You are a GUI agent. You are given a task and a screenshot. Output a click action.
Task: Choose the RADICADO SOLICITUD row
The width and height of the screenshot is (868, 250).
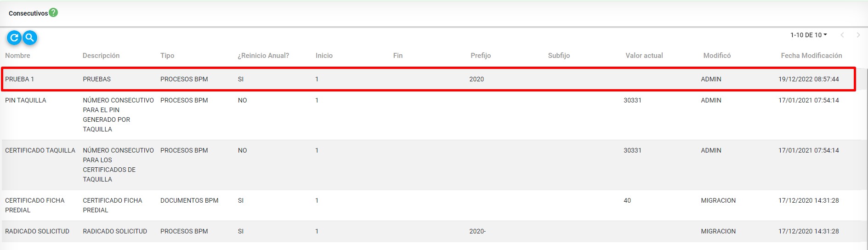37,231
